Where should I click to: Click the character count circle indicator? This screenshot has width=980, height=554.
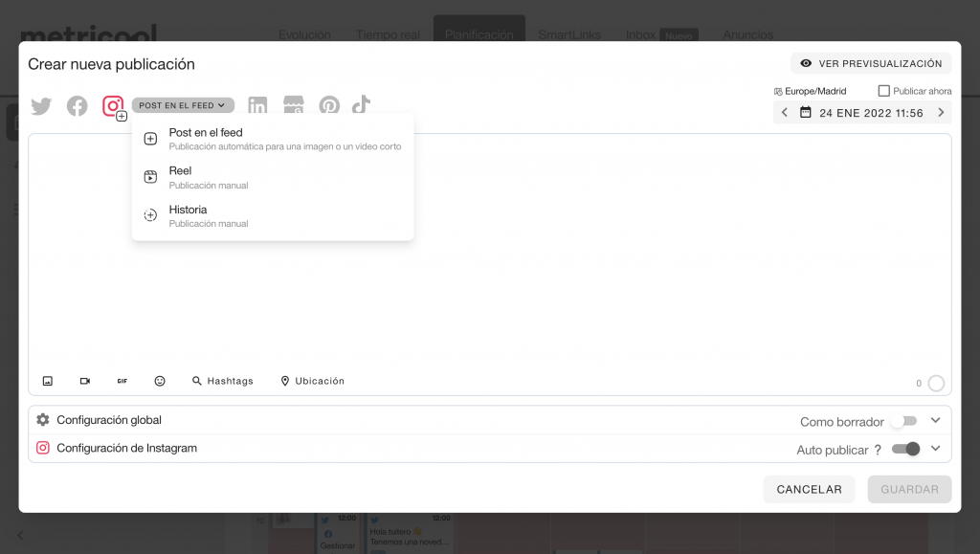[936, 384]
